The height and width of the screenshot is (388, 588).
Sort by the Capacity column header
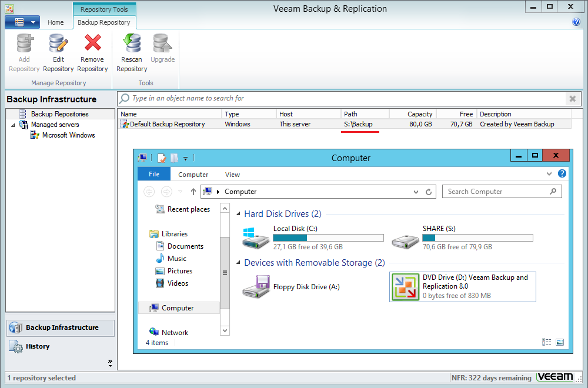(x=413, y=114)
